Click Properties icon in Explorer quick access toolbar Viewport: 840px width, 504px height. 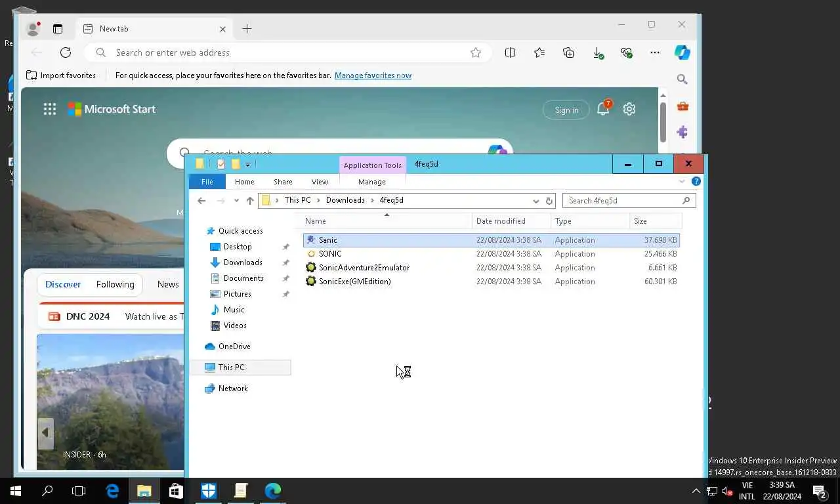[x=221, y=164]
